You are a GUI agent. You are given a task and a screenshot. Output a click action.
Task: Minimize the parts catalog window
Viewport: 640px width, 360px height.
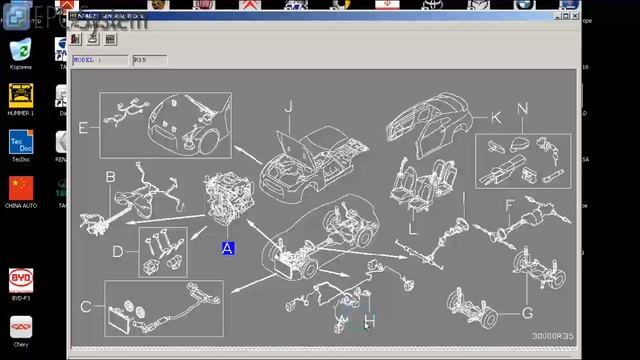tap(557, 16)
